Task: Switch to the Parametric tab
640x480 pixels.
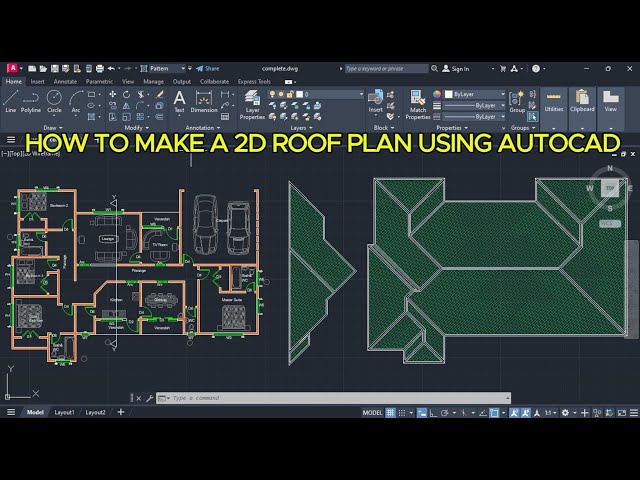Action: [99, 82]
